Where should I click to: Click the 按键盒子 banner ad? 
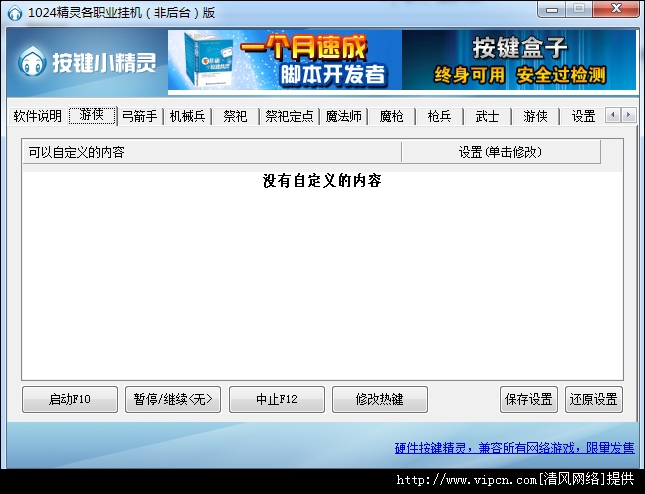[x=518, y=60]
